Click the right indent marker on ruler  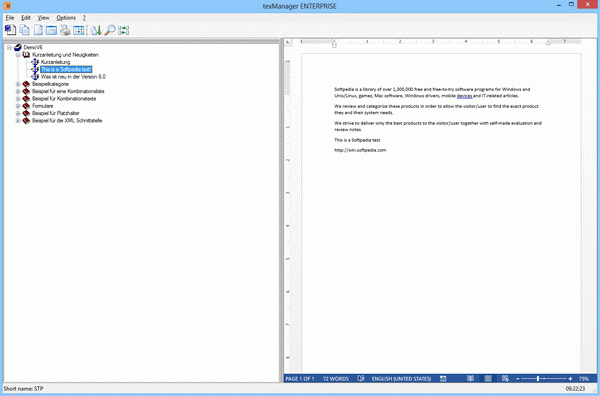tap(548, 43)
